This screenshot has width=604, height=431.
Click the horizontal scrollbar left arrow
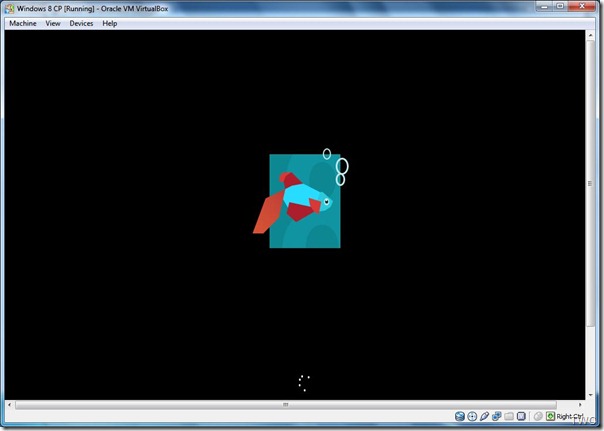(x=10, y=404)
